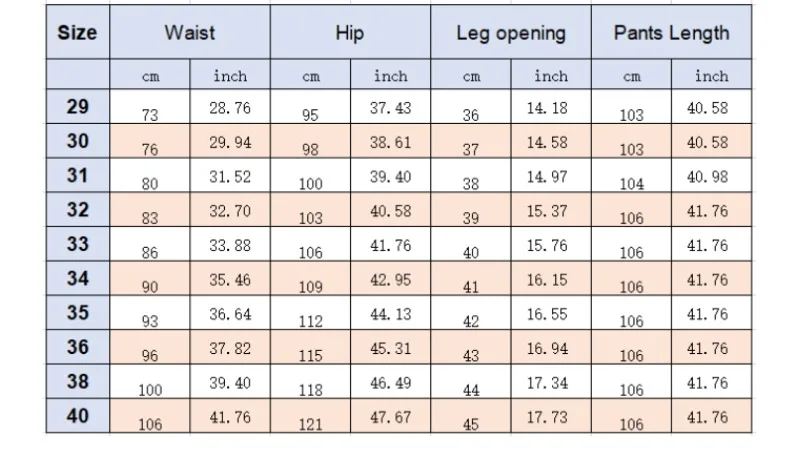The image size is (800, 472).
Task: Click the Leg opening header
Action: [x=511, y=33]
